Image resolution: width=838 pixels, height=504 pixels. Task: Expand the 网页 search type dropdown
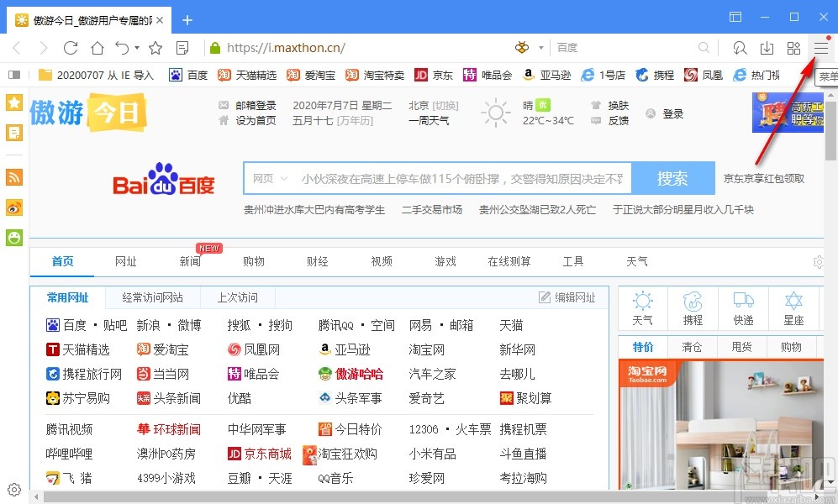(270, 178)
